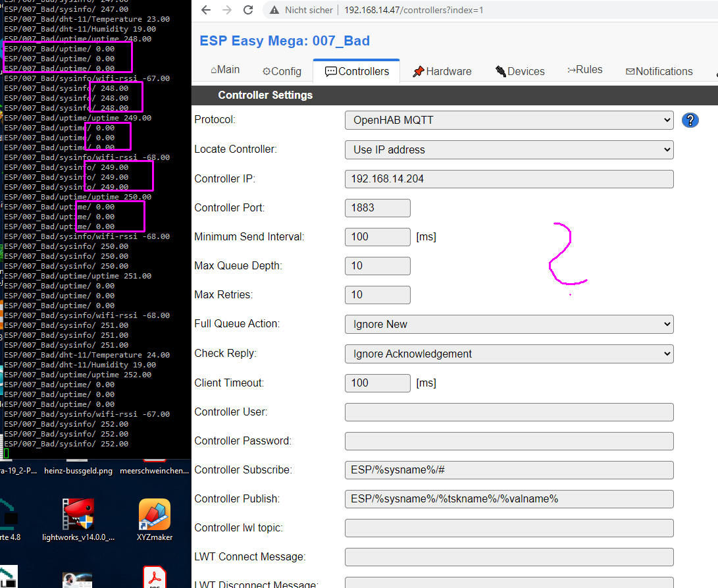
Task: Open the Notifications tab
Action: click(659, 72)
